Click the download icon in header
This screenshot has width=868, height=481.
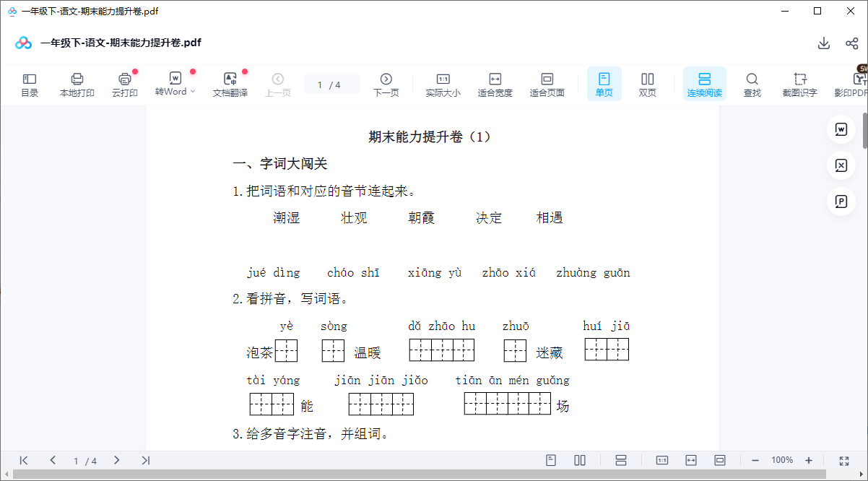pos(823,43)
